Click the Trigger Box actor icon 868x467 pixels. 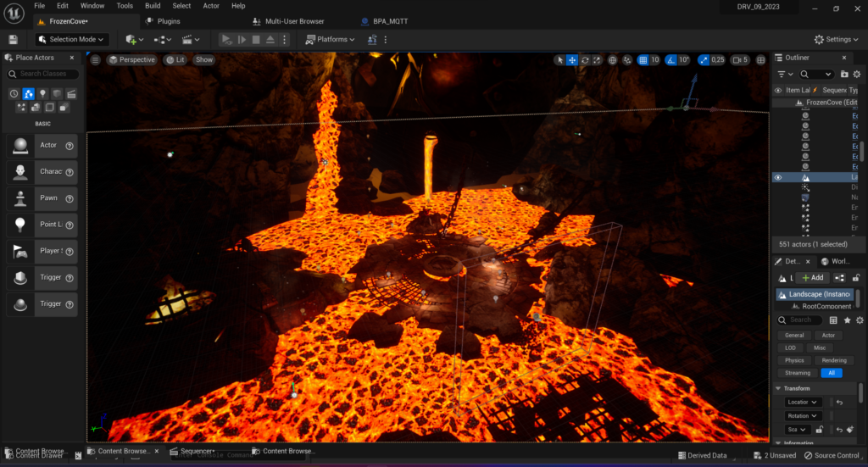(x=19, y=278)
